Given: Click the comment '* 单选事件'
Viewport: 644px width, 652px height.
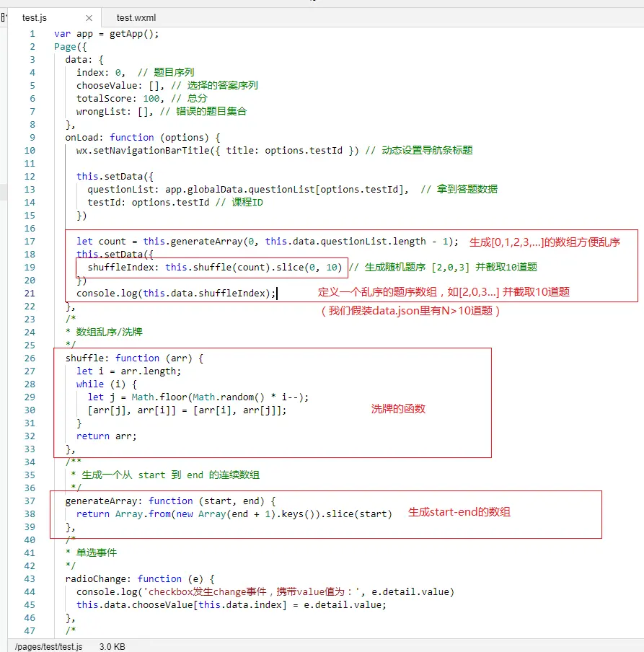Looking at the screenshot, I should 91,552.
